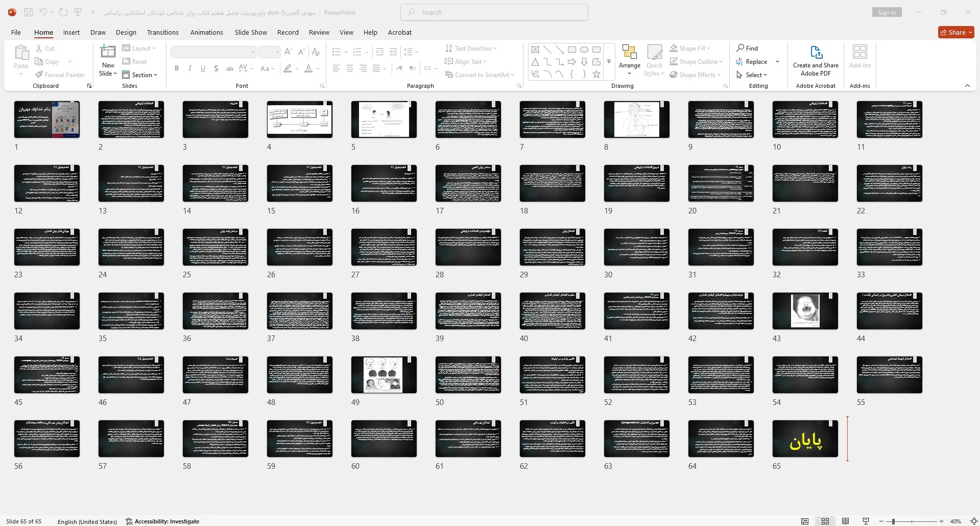
Task: Toggle Underline formatting
Action: point(203,68)
